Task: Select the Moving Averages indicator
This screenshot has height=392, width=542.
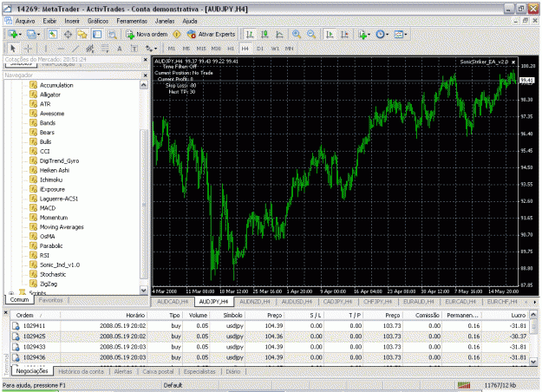Action: (x=62, y=227)
